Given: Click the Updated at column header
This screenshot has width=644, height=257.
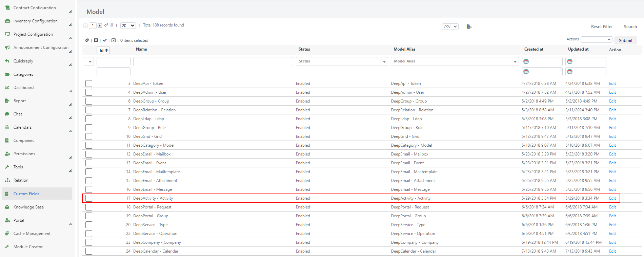Looking at the screenshot, I should [x=578, y=49].
